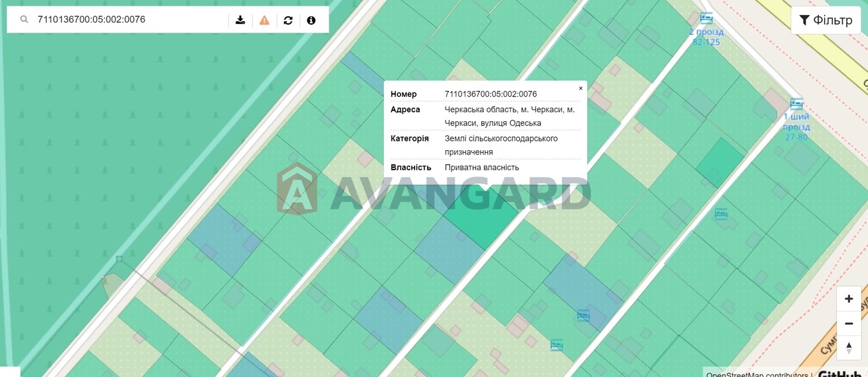Refresh the map with the reload icon
Image resolution: width=868 pixels, height=377 pixels.
pyautogui.click(x=288, y=20)
